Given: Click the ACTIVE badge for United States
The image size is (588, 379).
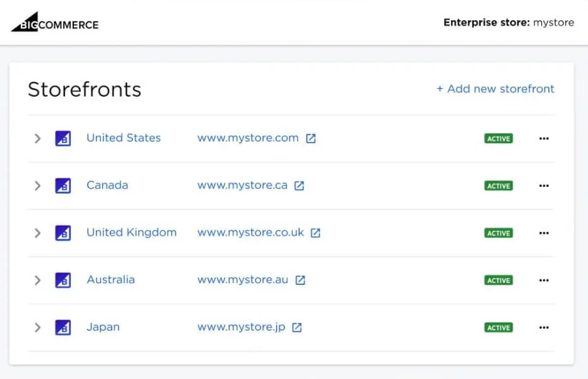Looking at the screenshot, I should tap(498, 138).
